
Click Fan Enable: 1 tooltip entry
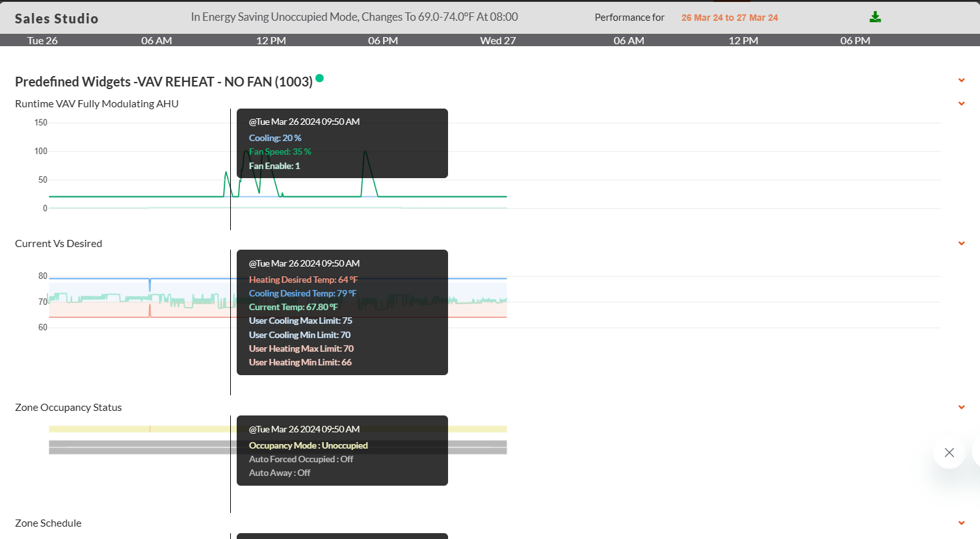pyautogui.click(x=274, y=166)
